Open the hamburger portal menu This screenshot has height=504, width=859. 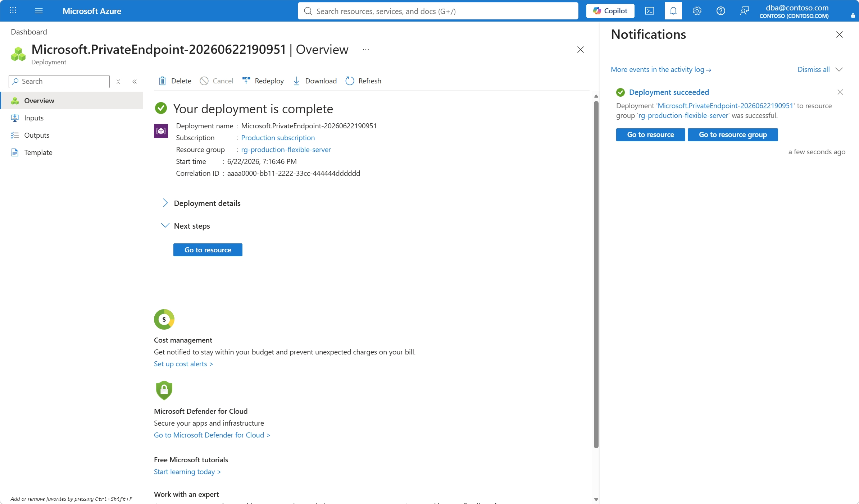(39, 11)
